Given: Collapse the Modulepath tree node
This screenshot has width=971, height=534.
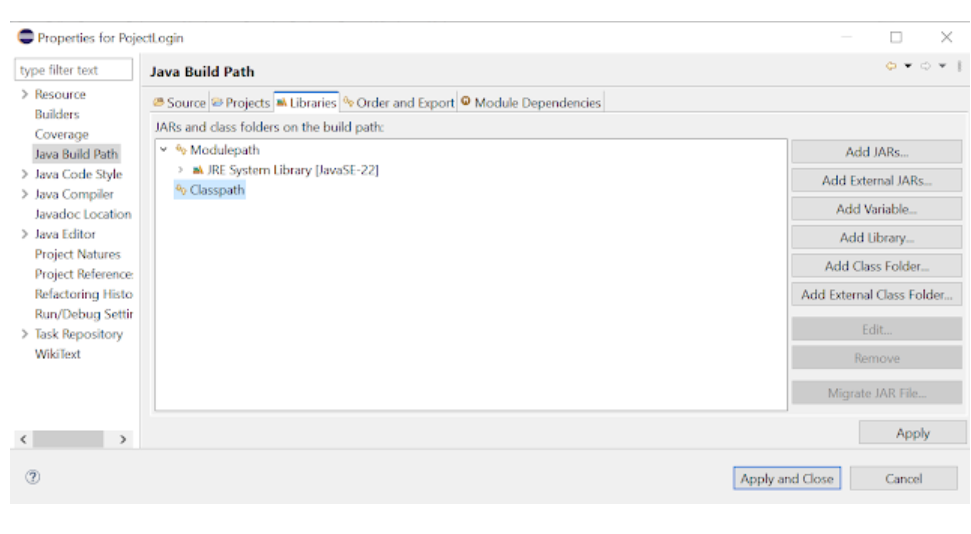Looking at the screenshot, I should point(163,149).
